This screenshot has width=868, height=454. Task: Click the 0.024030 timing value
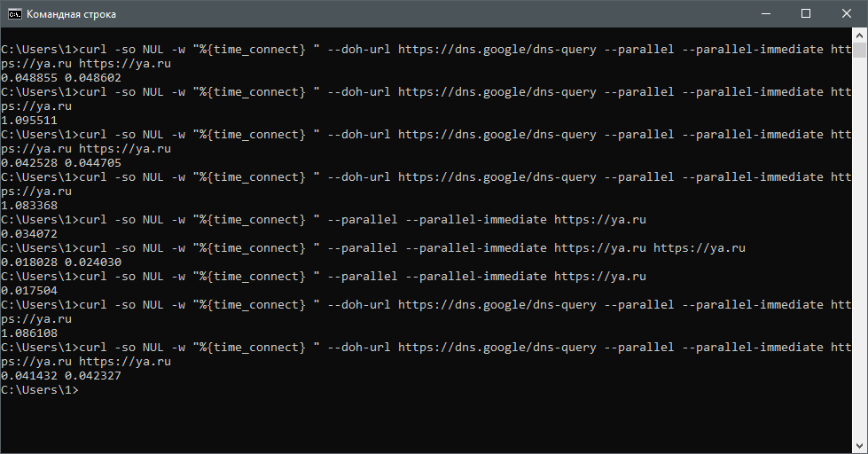93,262
